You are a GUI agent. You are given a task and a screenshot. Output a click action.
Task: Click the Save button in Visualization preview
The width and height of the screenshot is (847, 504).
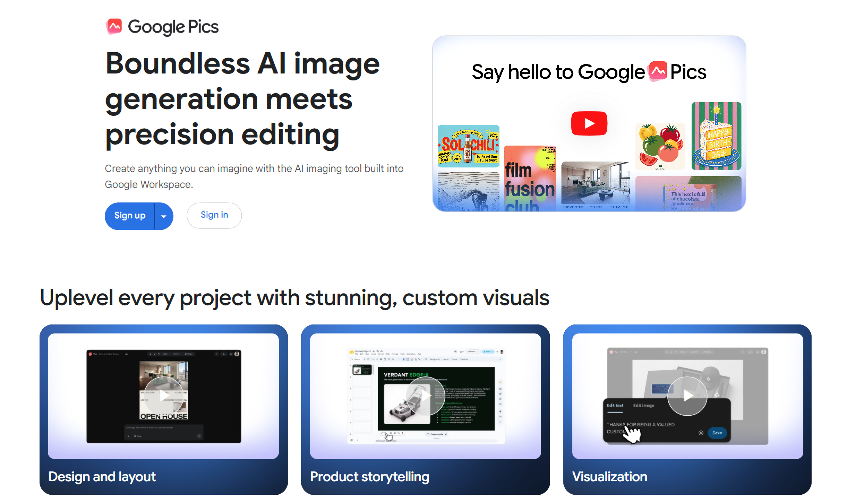tap(717, 433)
